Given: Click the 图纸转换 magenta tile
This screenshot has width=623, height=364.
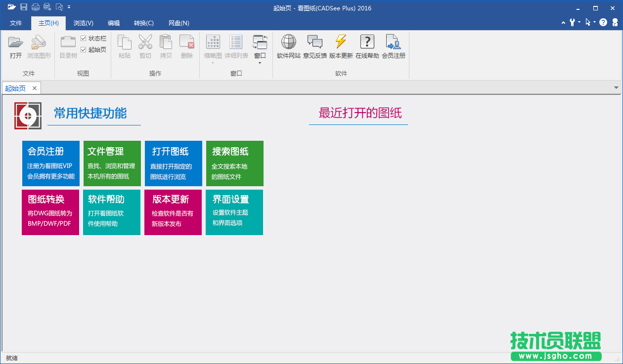Looking at the screenshot, I should (x=50, y=212).
